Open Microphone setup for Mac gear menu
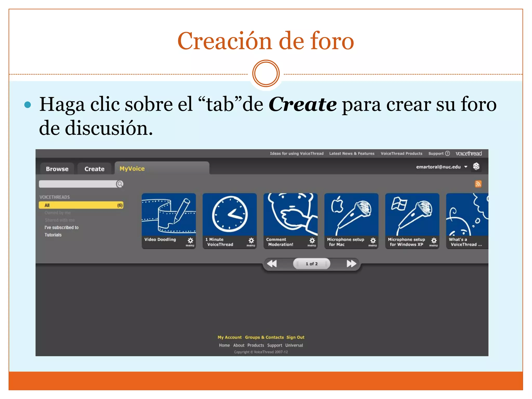 373,242
